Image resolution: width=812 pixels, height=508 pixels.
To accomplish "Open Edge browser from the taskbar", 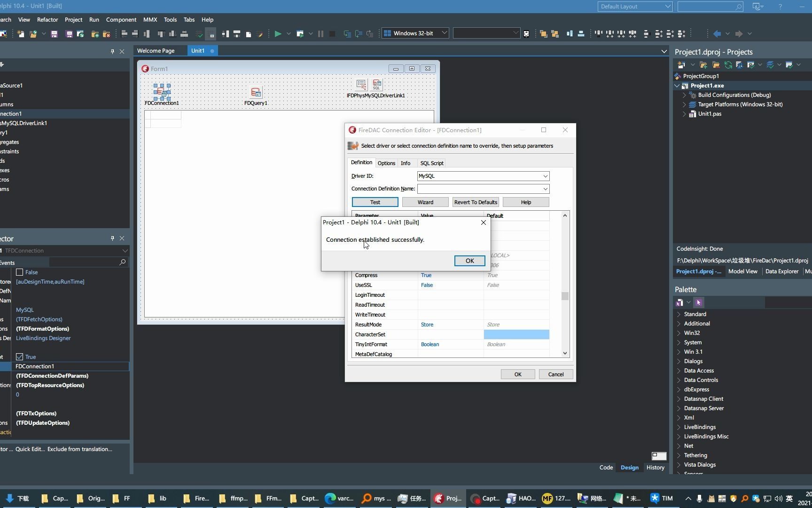I will click(x=339, y=499).
